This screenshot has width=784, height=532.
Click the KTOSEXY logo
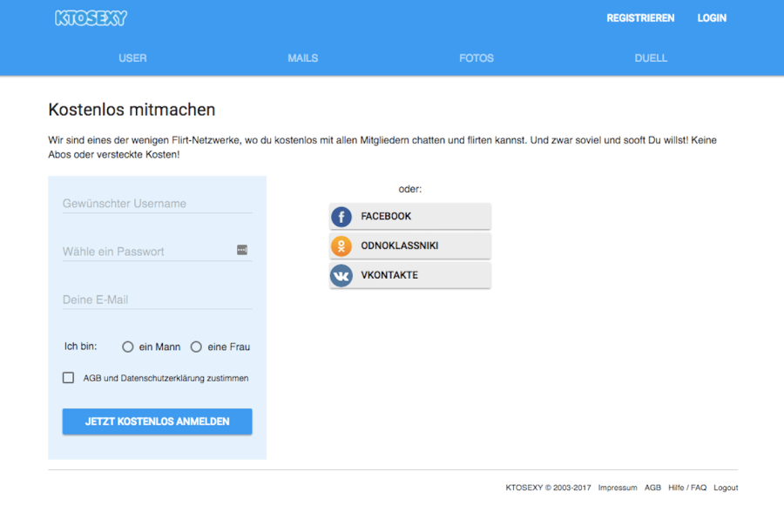91,18
